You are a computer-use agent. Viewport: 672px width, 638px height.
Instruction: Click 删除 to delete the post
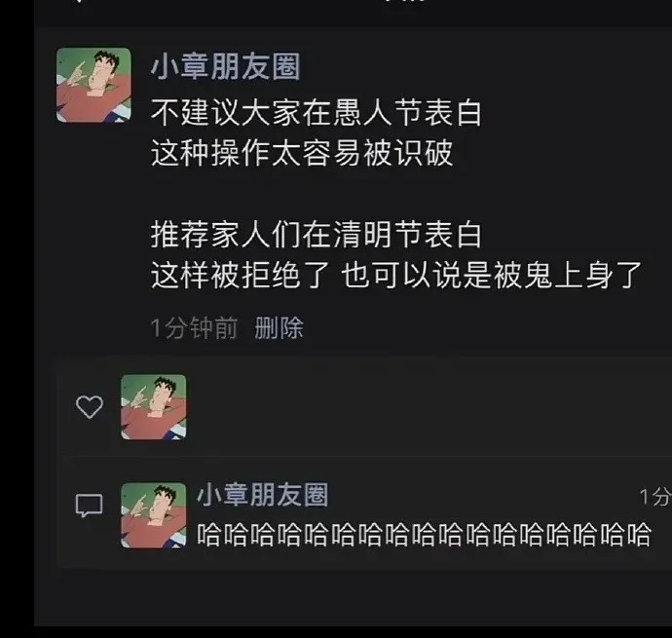click(x=279, y=328)
